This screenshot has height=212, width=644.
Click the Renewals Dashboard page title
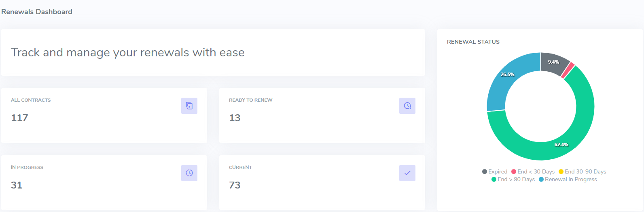coord(37,12)
